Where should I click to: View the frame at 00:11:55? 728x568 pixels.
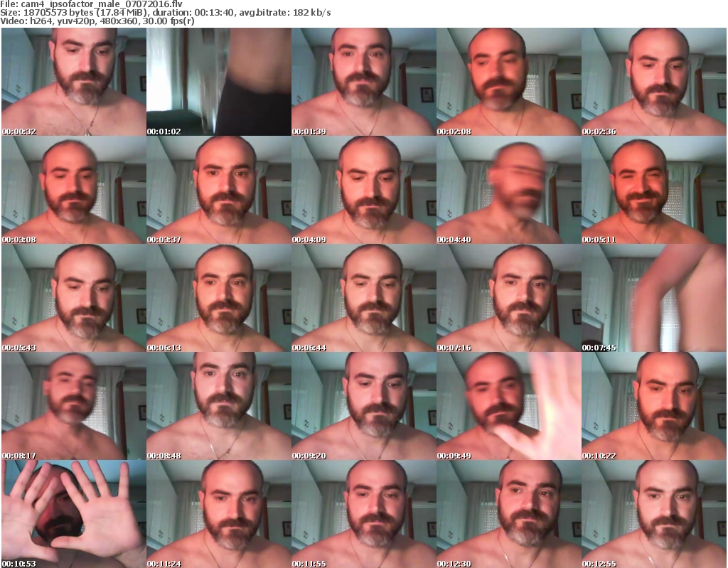point(363,514)
